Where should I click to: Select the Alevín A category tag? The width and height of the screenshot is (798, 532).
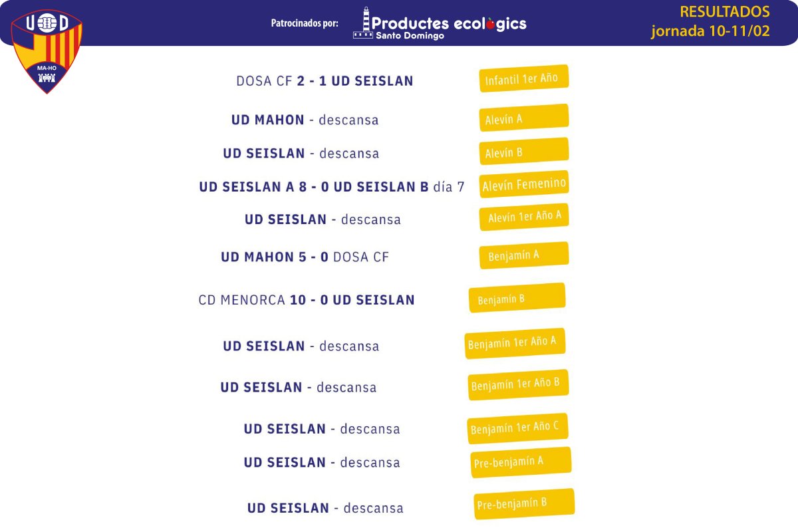pyautogui.click(x=524, y=118)
